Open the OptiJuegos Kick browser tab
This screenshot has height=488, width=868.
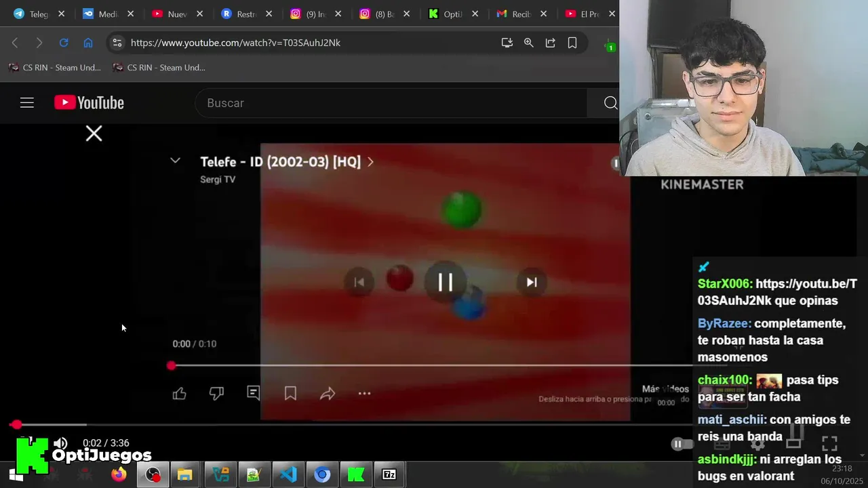[446, 14]
